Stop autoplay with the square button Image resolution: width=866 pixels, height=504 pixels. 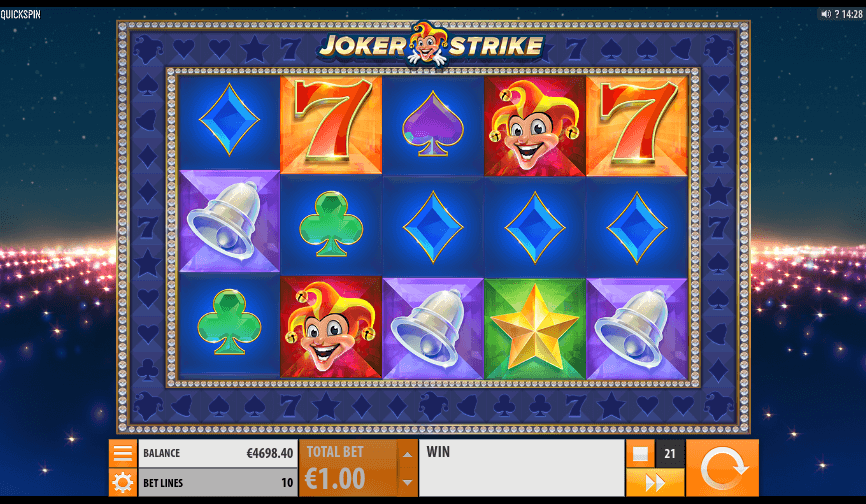coord(640,454)
